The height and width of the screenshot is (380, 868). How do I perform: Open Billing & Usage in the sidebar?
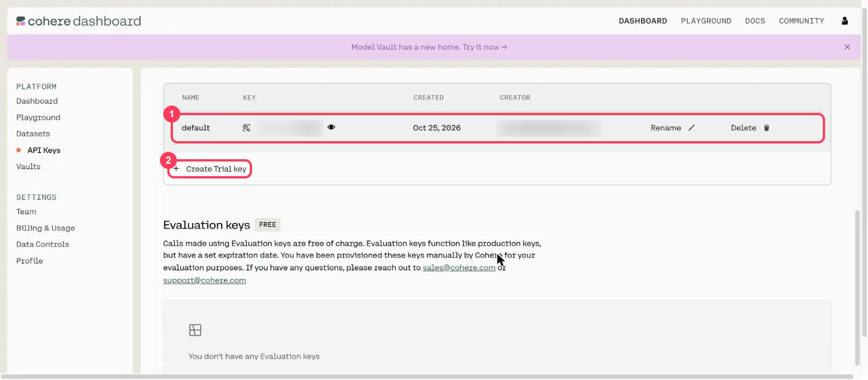pos(46,228)
